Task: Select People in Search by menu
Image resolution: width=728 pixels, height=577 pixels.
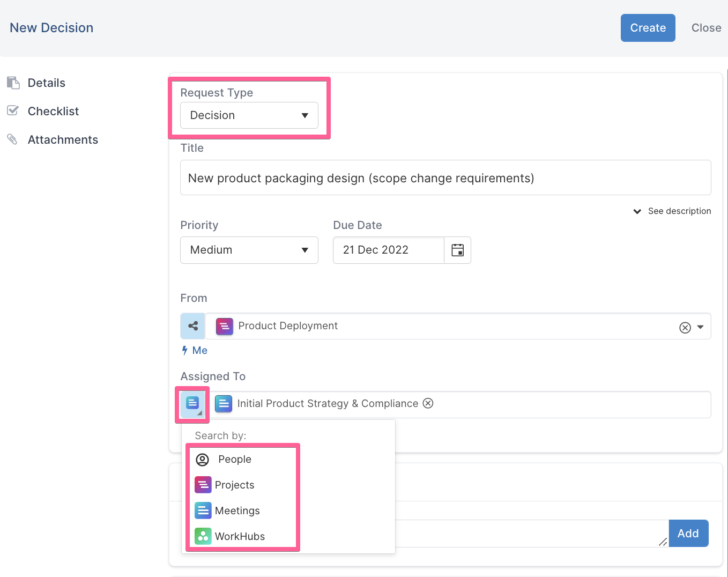Action: coord(234,460)
